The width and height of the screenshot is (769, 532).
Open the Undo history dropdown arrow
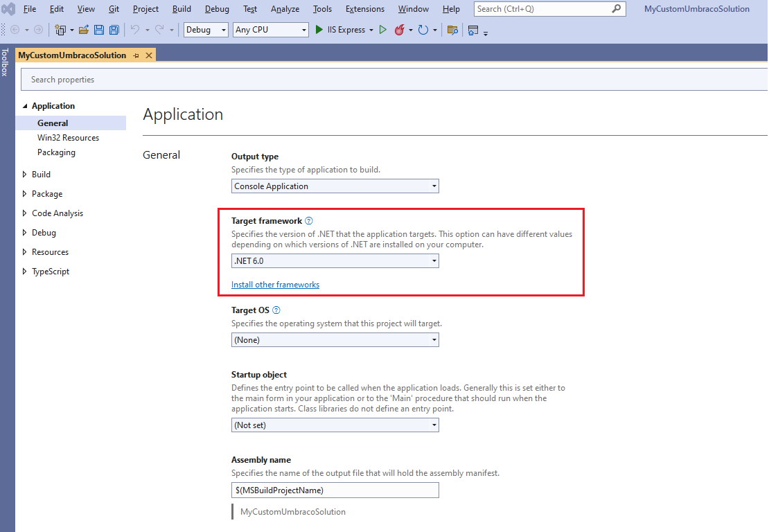tap(147, 30)
